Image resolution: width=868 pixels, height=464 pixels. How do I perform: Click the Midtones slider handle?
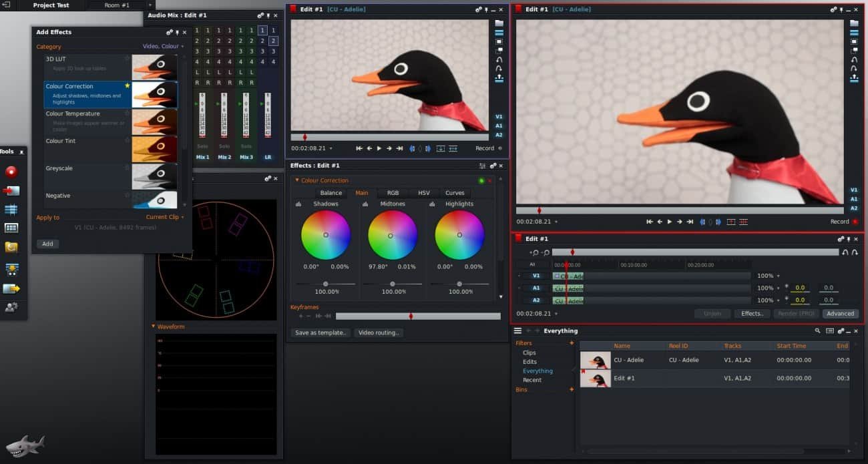click(x=393, y=284)
